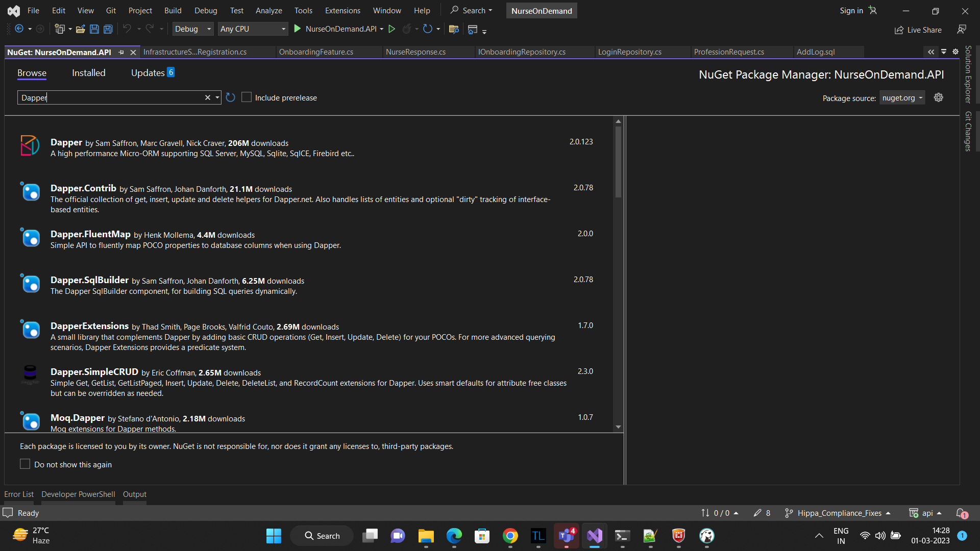This screenshot has height=551, width=980.
Task: Click the Open File folder icon
Action: click(x=80, y=29)
